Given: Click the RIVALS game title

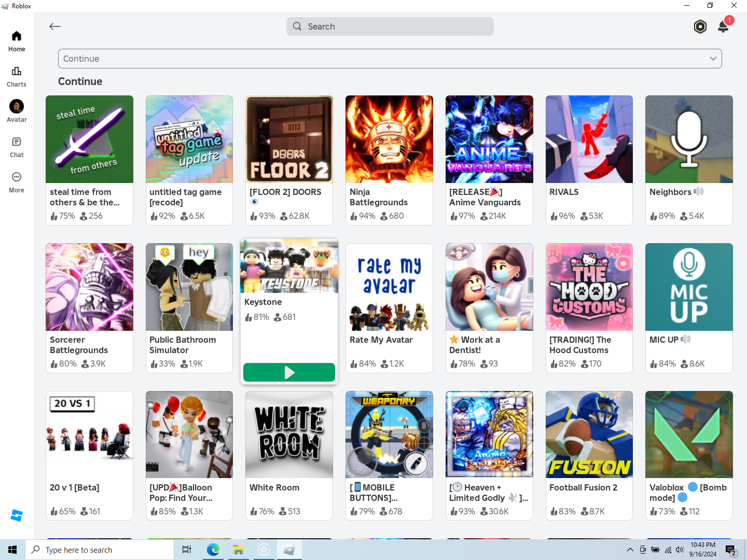Looking at the screenshot, I should click(x=564, y=192).
